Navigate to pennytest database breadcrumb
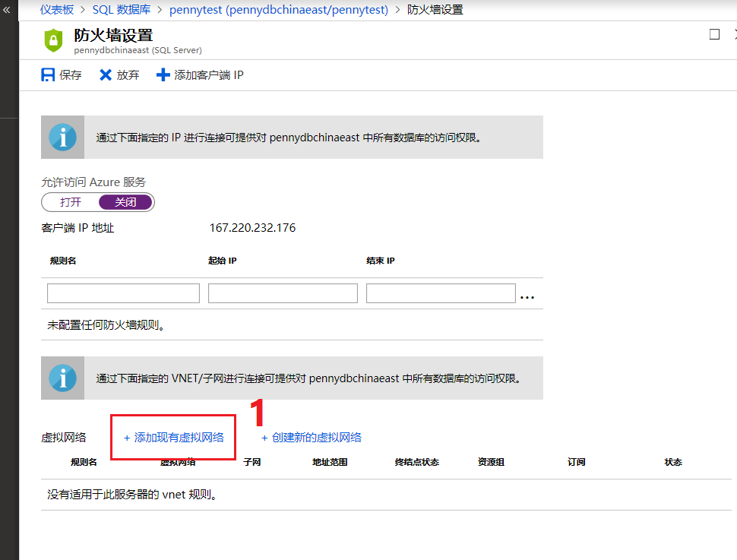Viewport: 737px width, 560px height. (278, 10)
